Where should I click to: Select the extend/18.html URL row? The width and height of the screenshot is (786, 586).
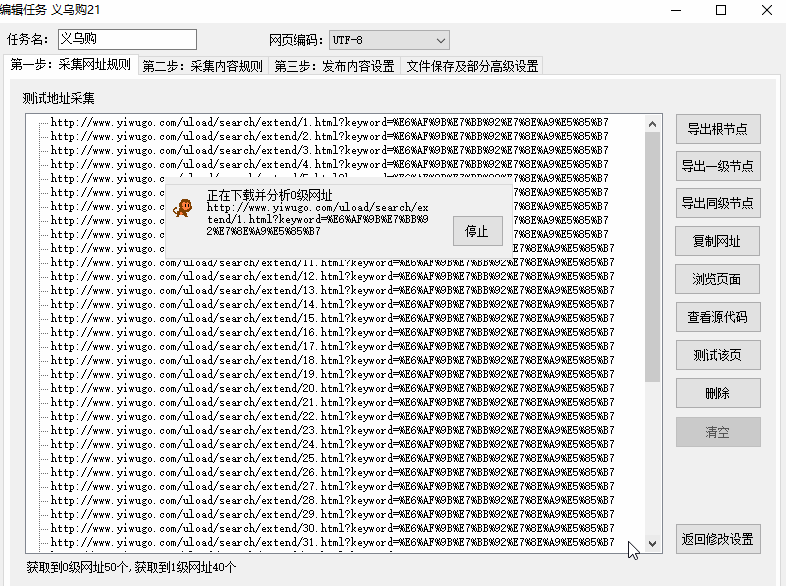[x=332, y=360]
